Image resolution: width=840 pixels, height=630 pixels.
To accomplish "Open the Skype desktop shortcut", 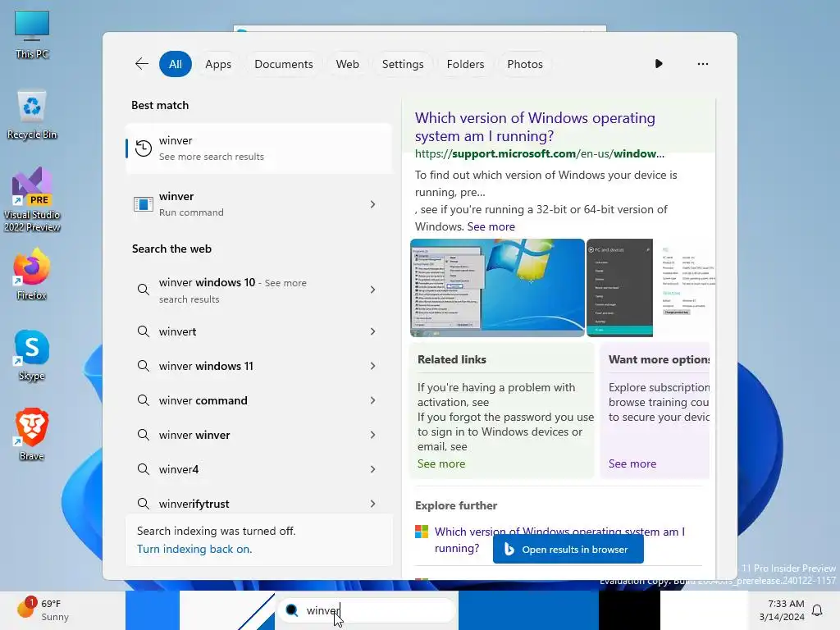I will click(32, 356).
